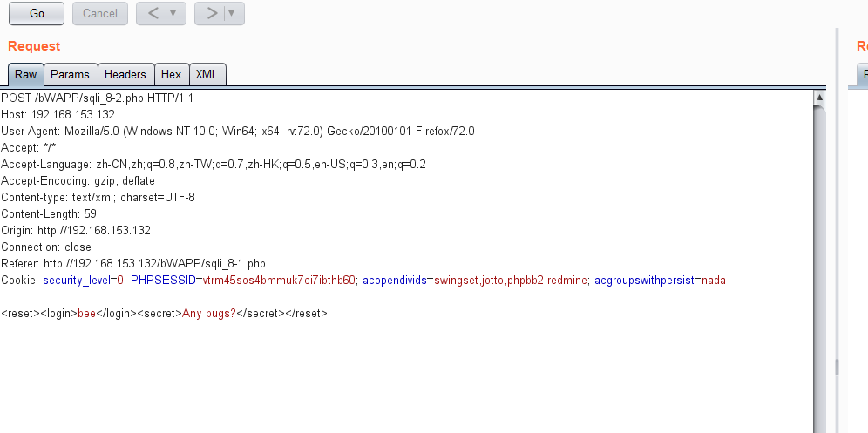Viewport: 868px width, 433px height.
Task: Click the login value bee in XML body
Action: [87, 314]
